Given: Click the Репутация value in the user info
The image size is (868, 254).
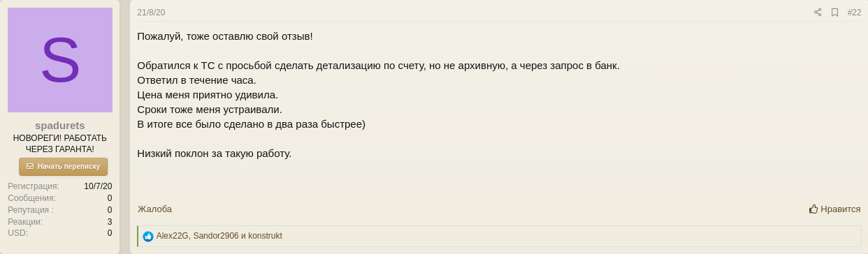Looking at the screenshot, I should pos(110,210).
